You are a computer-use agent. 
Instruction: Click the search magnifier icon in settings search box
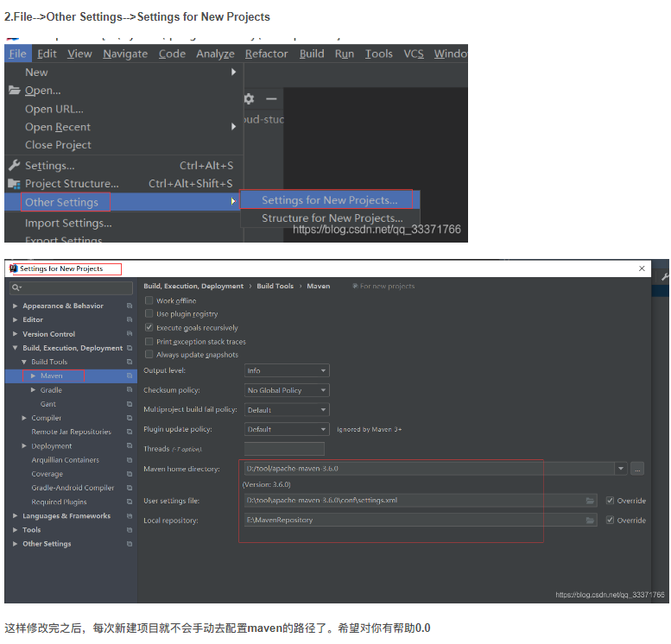tap(16, 287)
